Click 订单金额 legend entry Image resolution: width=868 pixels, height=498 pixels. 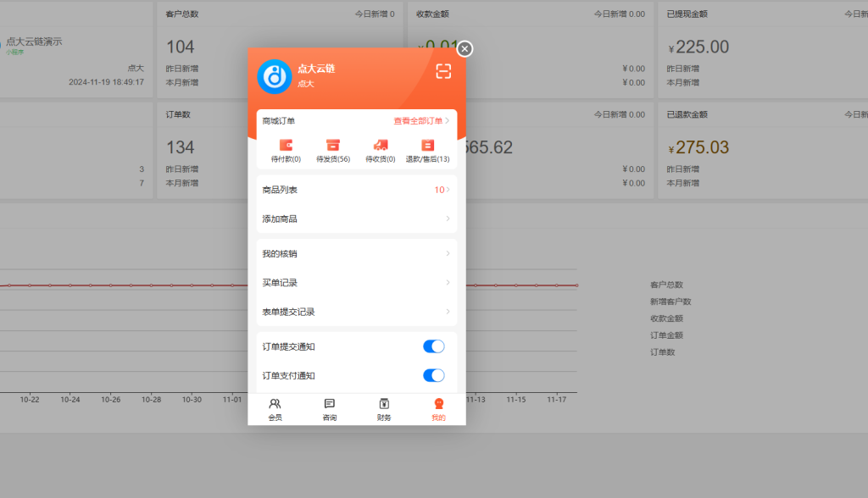[x=666, y=335]
